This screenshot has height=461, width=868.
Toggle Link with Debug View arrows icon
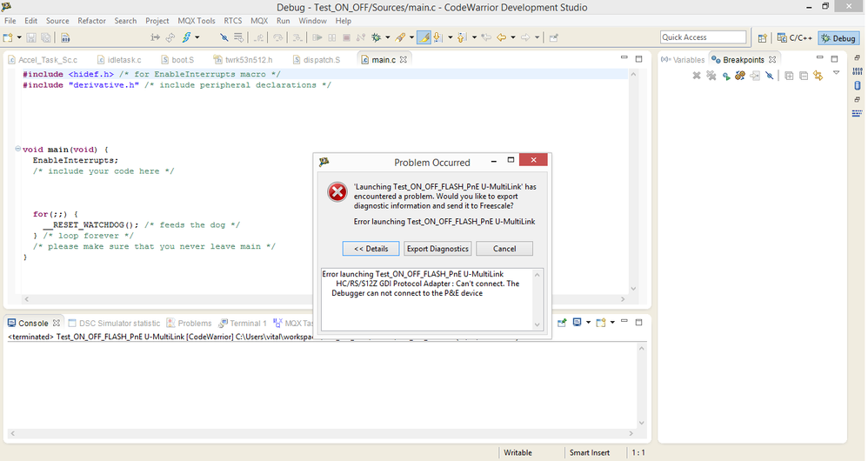(818, 76)
